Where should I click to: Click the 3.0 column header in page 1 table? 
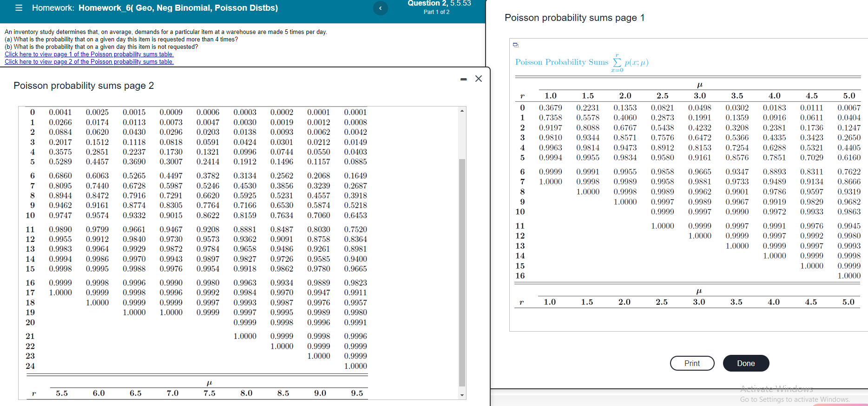pyautogui.click(x=700, y=95)
